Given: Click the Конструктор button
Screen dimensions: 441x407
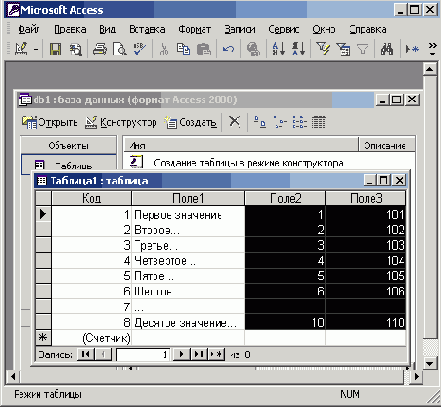Looking at the screenshot, I should tap(121, 122).
